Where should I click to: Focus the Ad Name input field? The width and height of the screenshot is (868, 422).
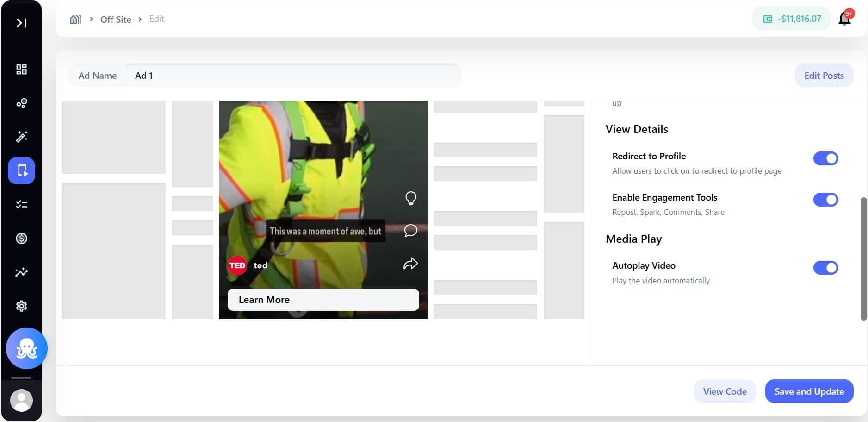click(293, 76)
